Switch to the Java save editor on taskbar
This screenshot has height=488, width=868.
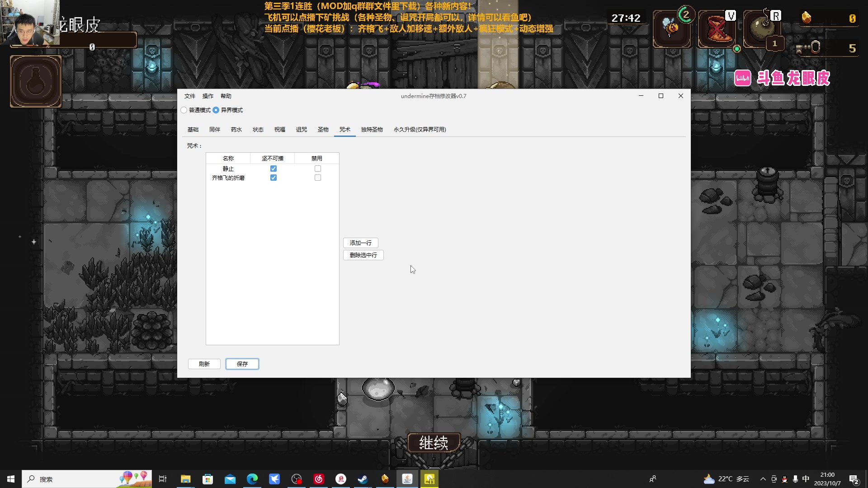[407, 479]
